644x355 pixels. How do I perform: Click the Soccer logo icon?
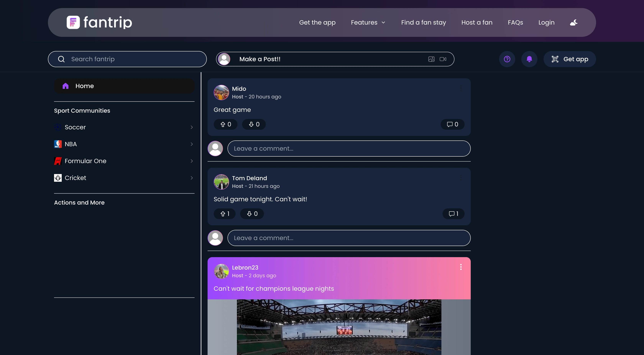click(58, 127)
